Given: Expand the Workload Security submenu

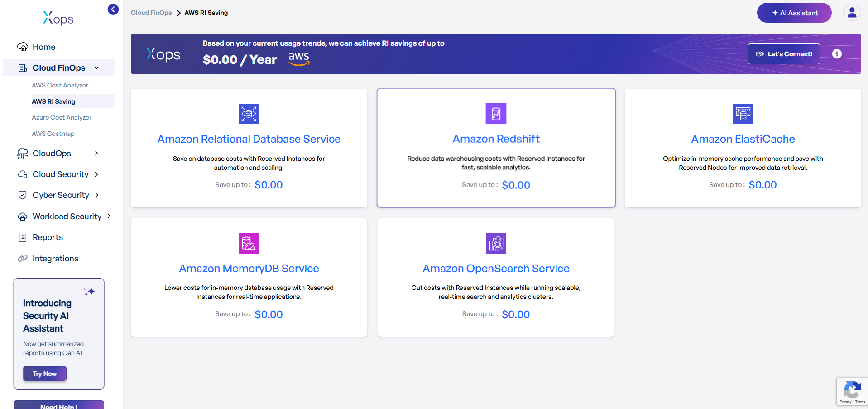Looking at the screenshot, I should tap(109, 217).
